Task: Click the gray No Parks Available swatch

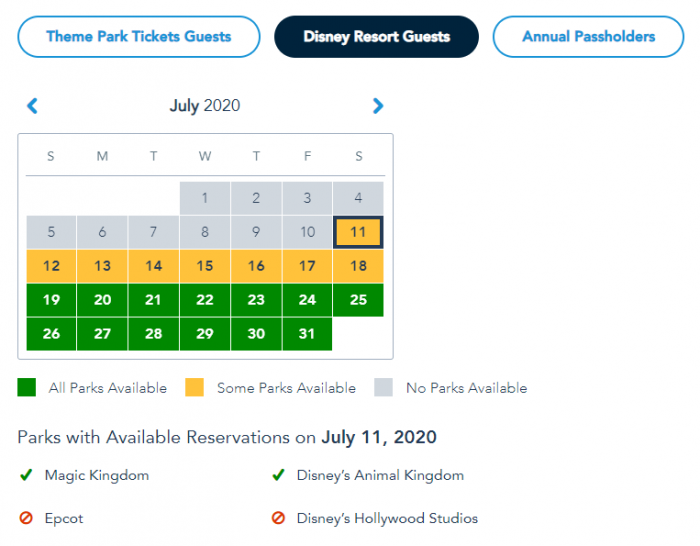Action: click(383, 387)
